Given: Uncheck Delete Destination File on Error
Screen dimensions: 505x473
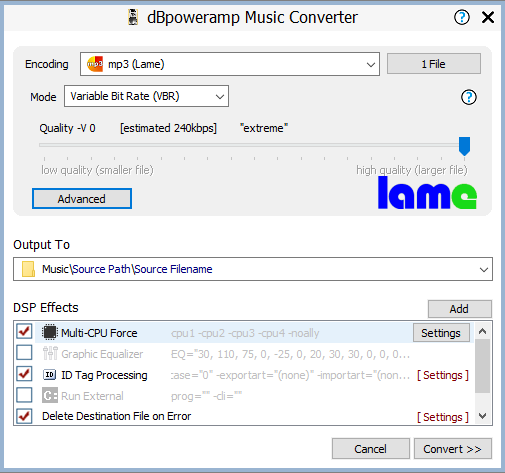Looking at the screenshot, I should click(x=24, y=416).
